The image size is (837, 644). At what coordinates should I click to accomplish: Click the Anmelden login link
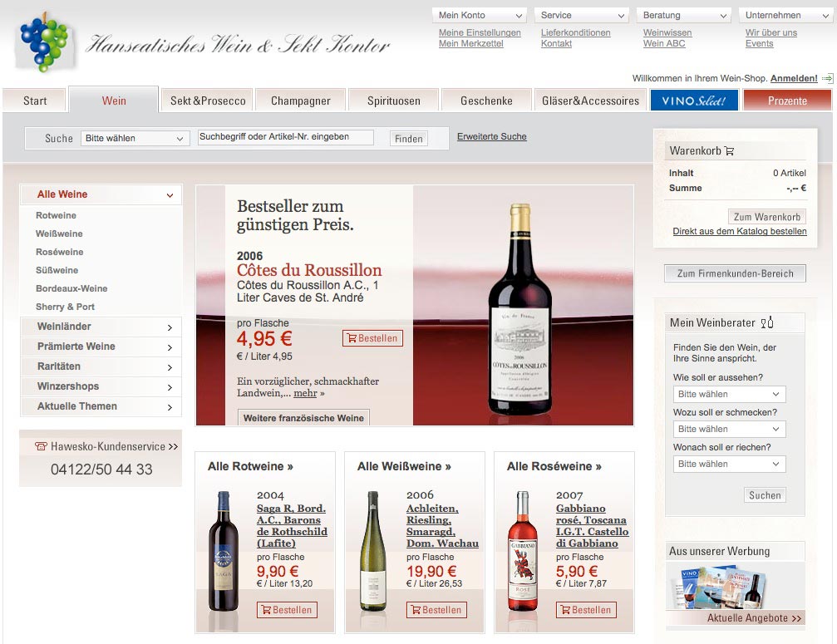pos(794,78)
